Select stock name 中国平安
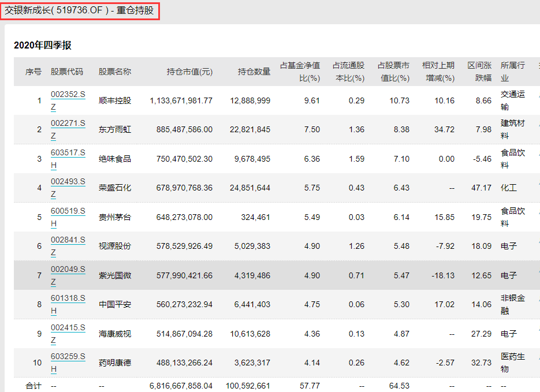540x392 pixels. (115, 304)
